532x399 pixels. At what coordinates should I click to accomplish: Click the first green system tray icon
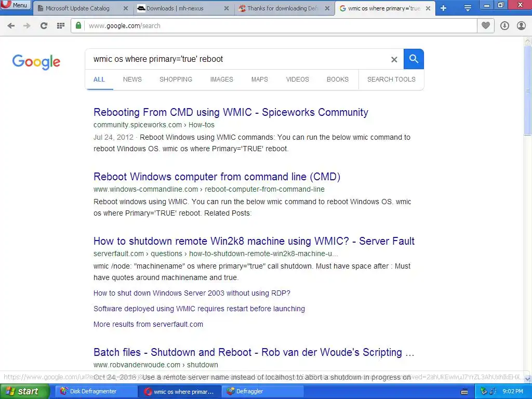tap(484, 392)
